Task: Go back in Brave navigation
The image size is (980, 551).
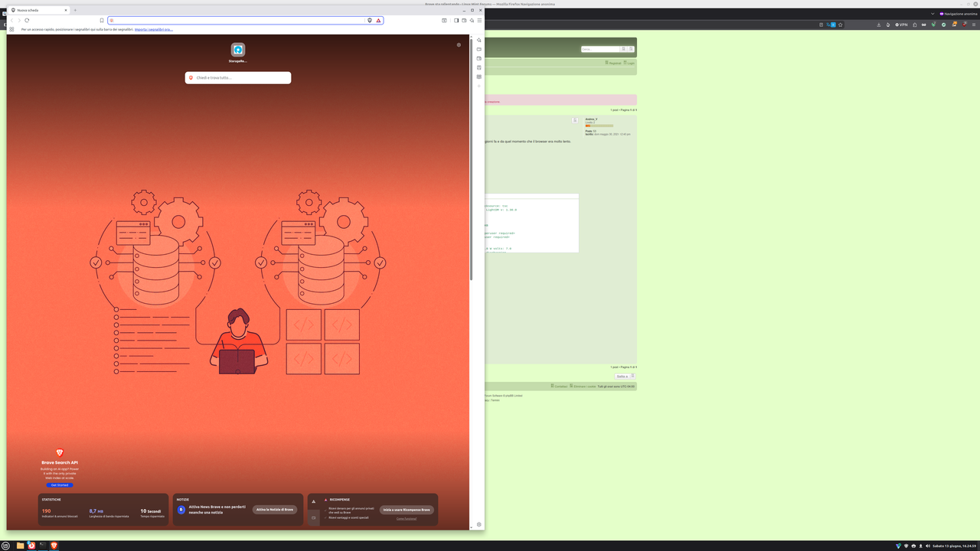Action: 11,21
